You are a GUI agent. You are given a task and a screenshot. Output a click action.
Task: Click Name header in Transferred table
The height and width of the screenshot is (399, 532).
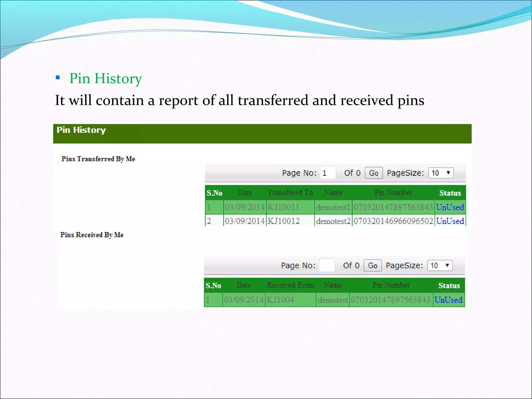click(333, 192)
